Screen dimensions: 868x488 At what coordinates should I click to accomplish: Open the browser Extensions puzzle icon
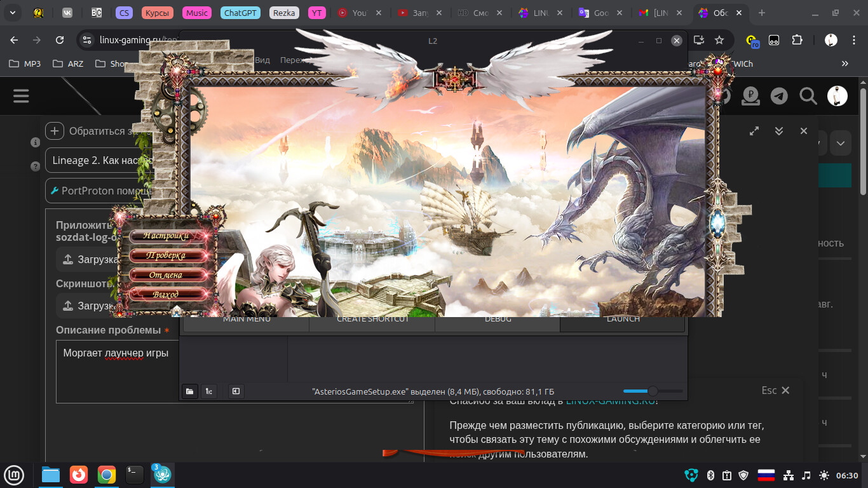pyautogui.click(x=797, y=40)
